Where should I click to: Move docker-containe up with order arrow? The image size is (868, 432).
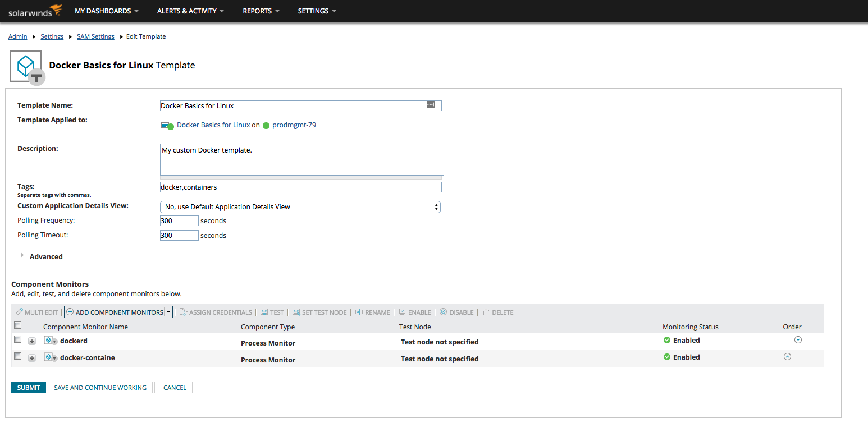pyautogui.click(x=787, y=356)
